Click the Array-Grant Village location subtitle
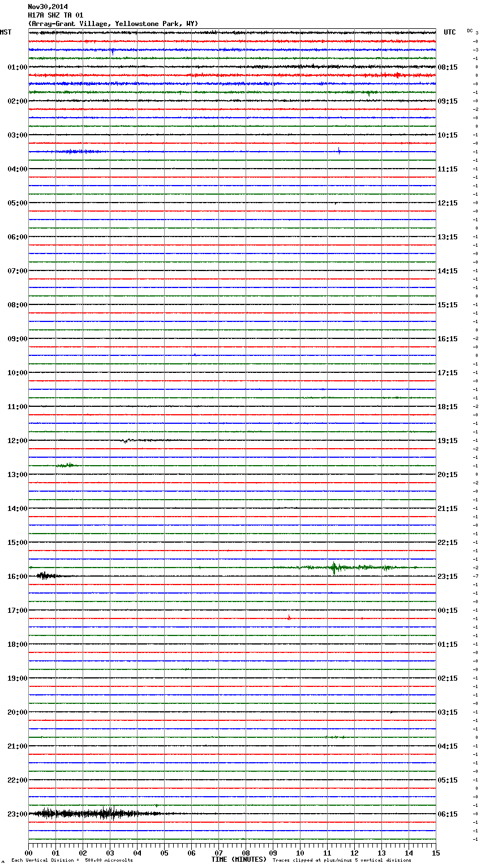This screenshot has height=868, width=481. [113, 24]
